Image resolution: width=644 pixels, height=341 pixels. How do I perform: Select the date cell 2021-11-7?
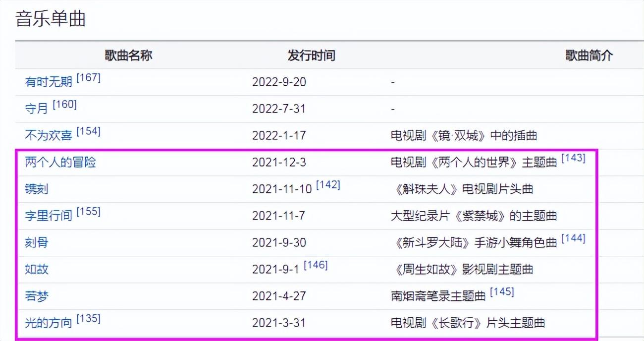(x=279, y=216)
